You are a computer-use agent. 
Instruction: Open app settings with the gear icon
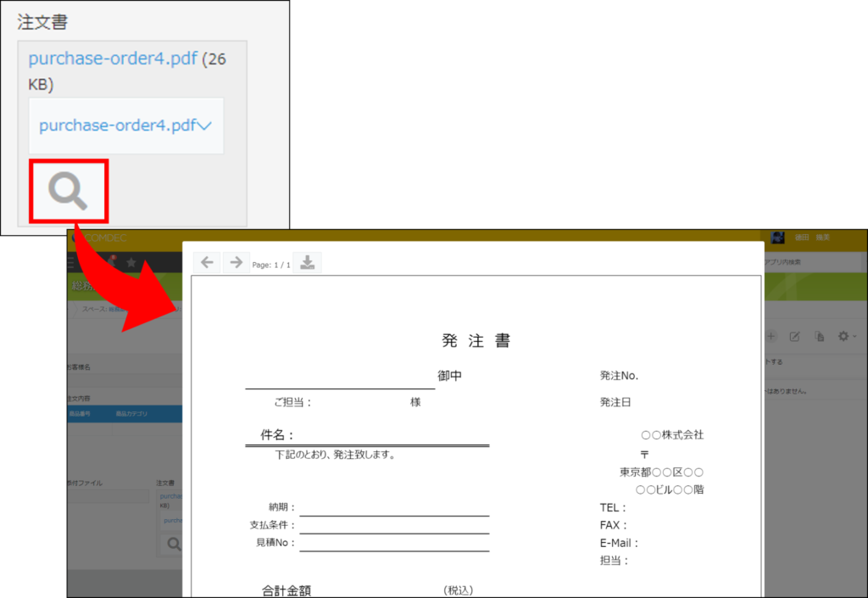pos(844,336)
